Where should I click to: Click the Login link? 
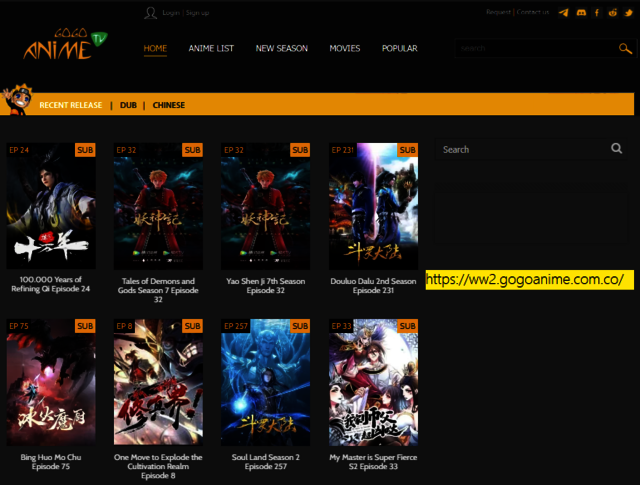click(171, 13)
